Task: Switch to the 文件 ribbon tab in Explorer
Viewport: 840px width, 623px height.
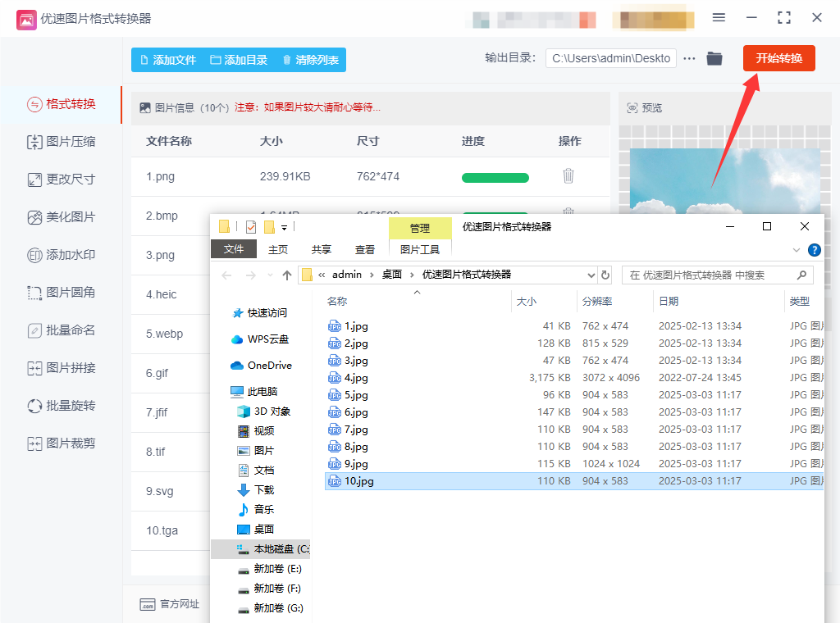Action: point(234,249)
